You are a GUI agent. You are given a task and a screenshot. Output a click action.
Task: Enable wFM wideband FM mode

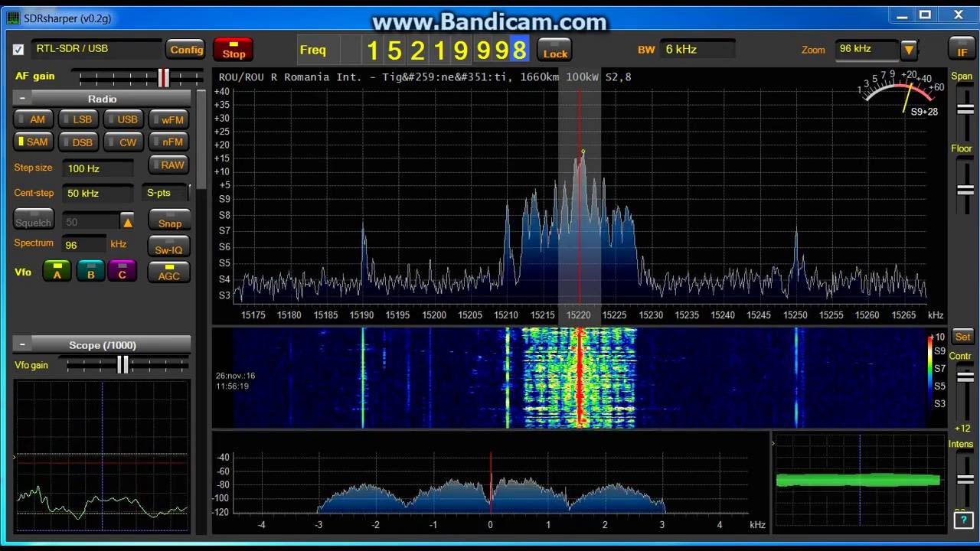pos(168,119)
